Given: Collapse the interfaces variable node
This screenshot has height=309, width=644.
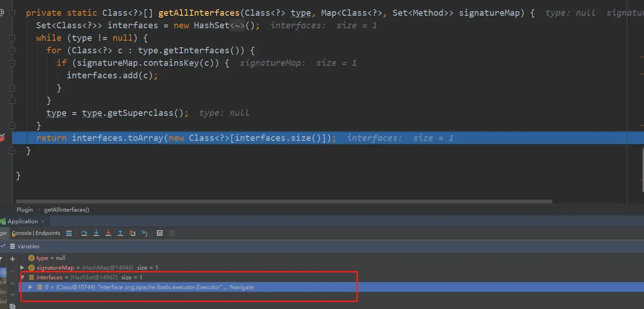Looking at the screenshot, I should click(x=22, y=277).
